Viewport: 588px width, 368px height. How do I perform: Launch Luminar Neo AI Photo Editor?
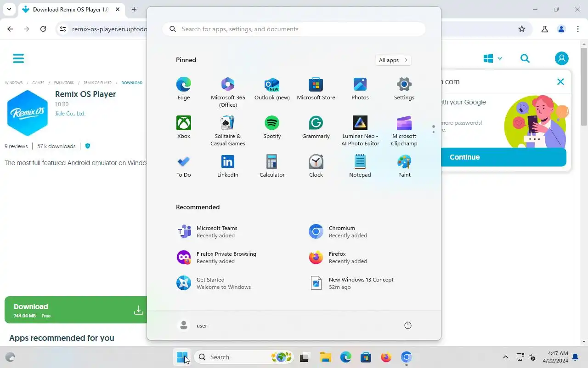pos(360,131)
